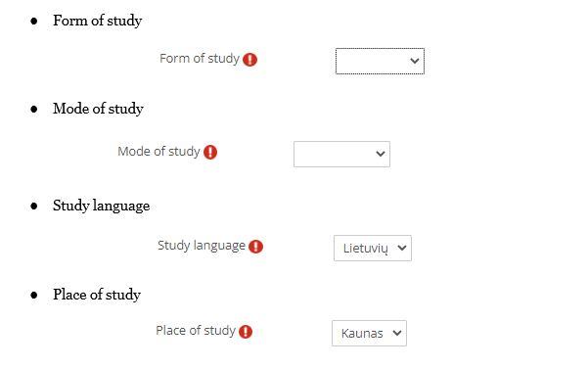Select the Kaunas value in Place of study
Screen dimensions: 588x368
pyautogui.click(x=369, y=333)
